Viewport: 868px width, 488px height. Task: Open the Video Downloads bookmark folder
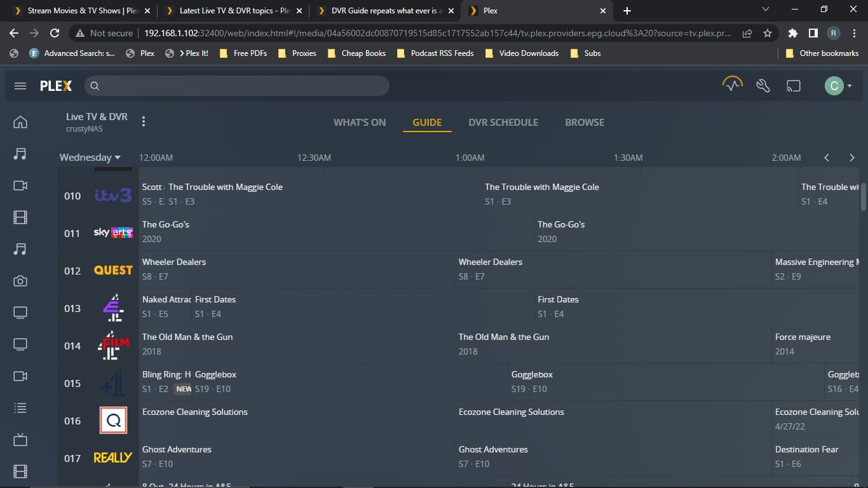(x=522, y=53)
